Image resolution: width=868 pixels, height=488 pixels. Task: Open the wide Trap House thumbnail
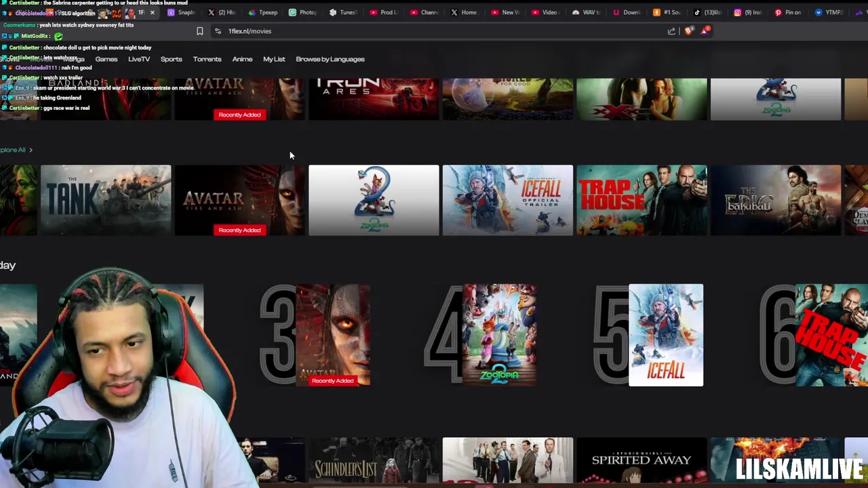point(642,200)
